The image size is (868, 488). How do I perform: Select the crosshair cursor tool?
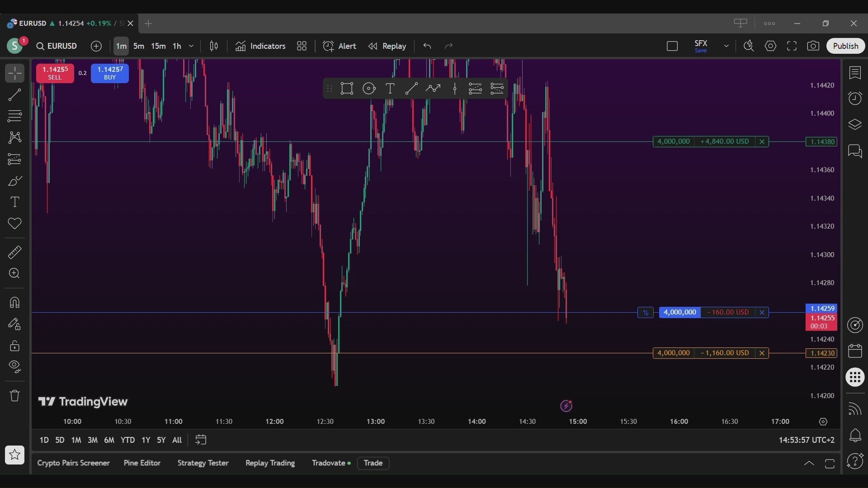click(14, 73)
